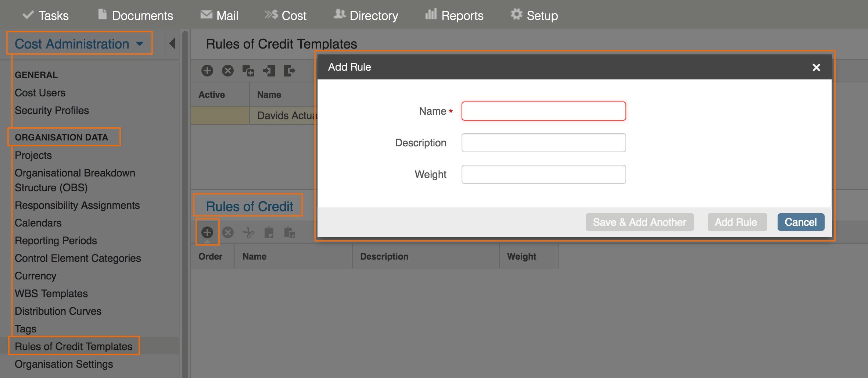Click the duplicate template icon
868x378 pixels.
pyautogui.click(x=248, y=71)
